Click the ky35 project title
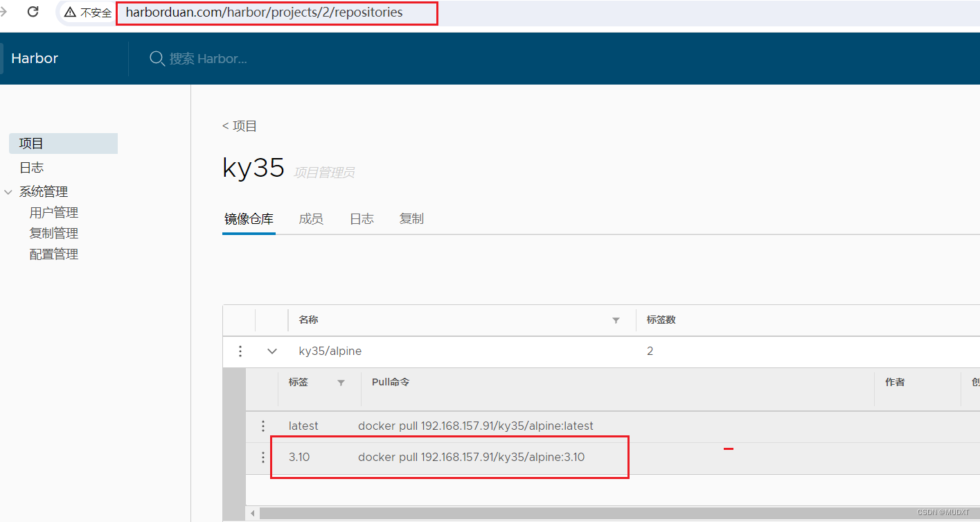 tap(253, 168)
